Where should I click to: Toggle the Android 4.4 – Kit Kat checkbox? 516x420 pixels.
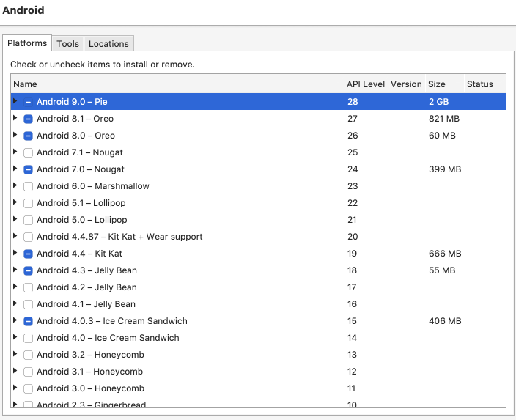click(29, 254)
